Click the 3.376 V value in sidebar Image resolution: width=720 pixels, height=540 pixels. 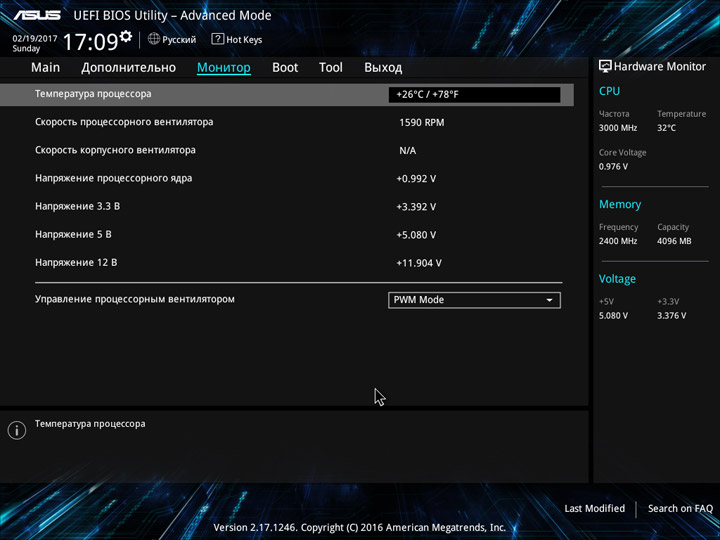click(671, 315)
